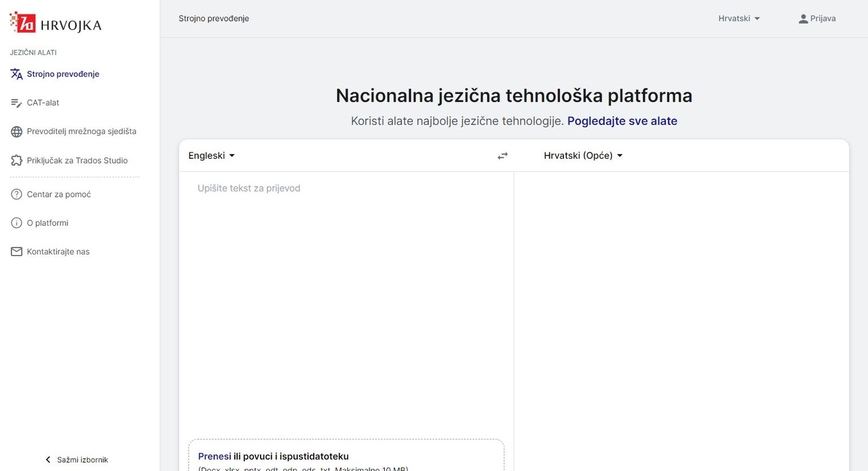Click Prijava to sign in
Viewport: 868px width, 471px height.
[x=823, y=19]
